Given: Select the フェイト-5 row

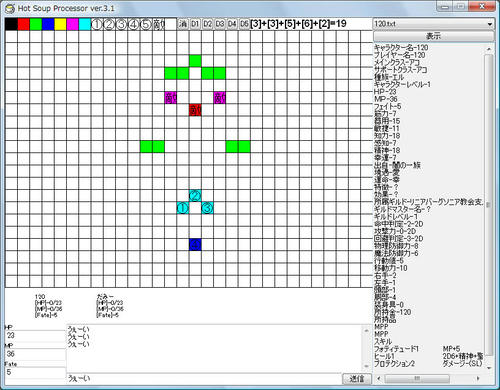Looking at the screenshot, I should point(387,106).
